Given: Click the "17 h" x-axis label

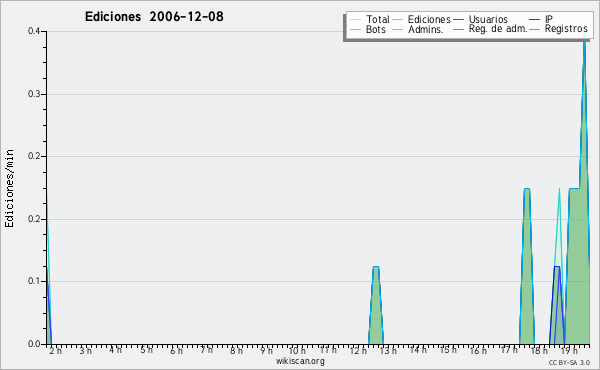Looking at the screenshot, I should point(509,350).
